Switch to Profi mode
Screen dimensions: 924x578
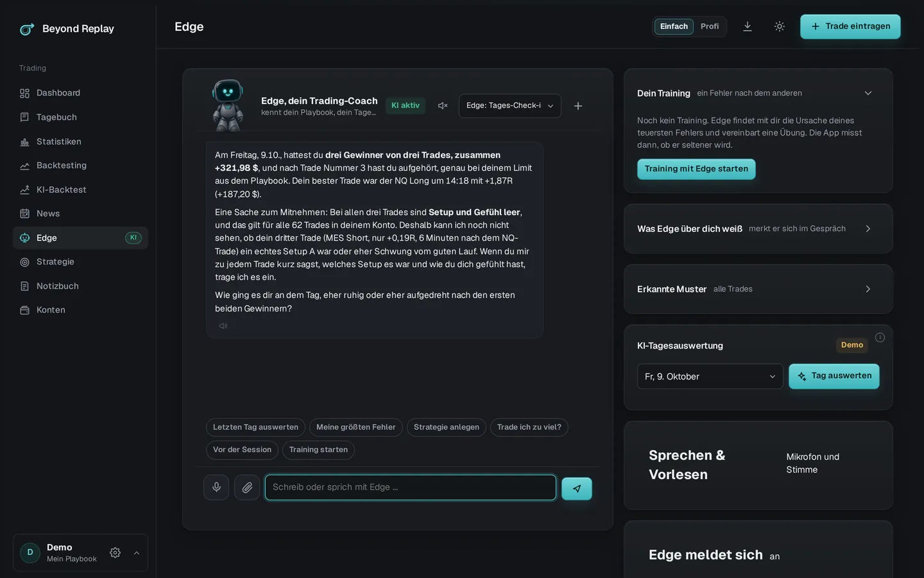pos(710,26)
